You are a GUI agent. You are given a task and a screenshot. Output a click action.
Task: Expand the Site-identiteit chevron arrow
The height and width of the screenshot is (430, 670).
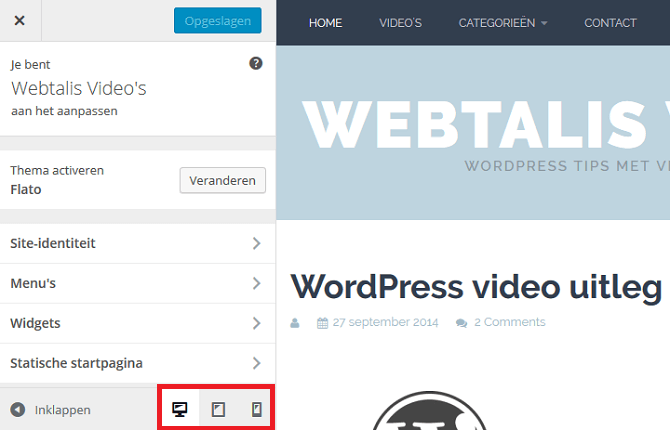click(256, 243)
